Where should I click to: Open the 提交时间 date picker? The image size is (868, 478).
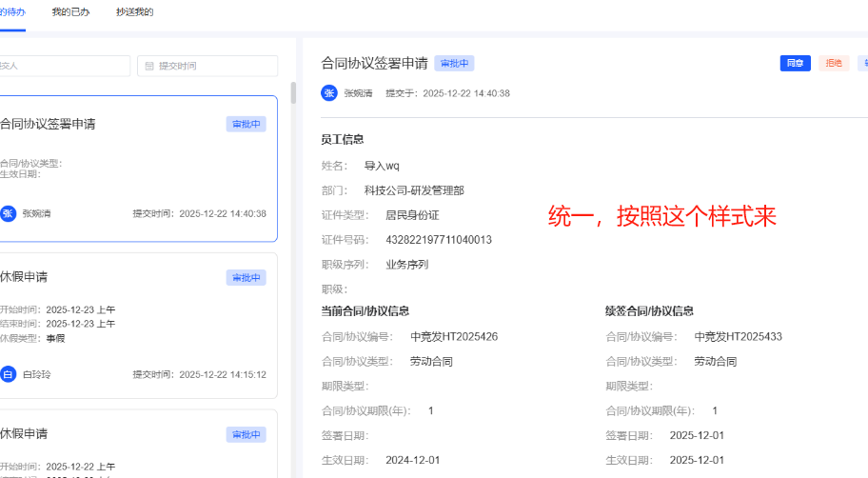pos(207,66)
